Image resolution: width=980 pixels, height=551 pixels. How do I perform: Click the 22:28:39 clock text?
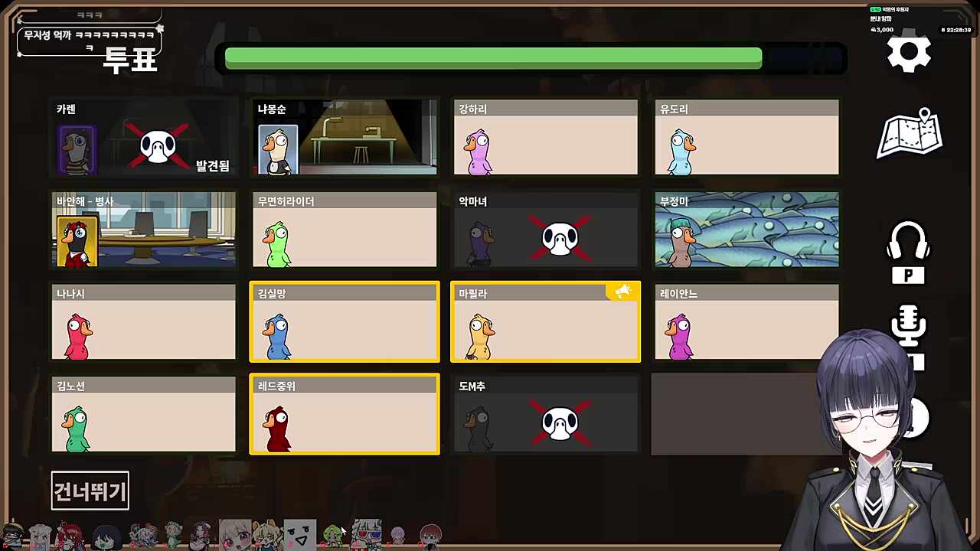coord(958,30)
